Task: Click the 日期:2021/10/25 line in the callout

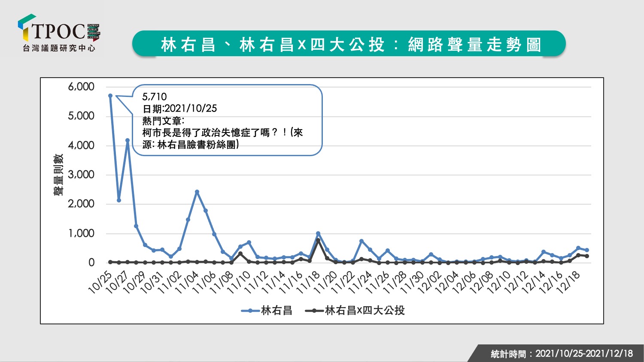Action: [180, 109]
